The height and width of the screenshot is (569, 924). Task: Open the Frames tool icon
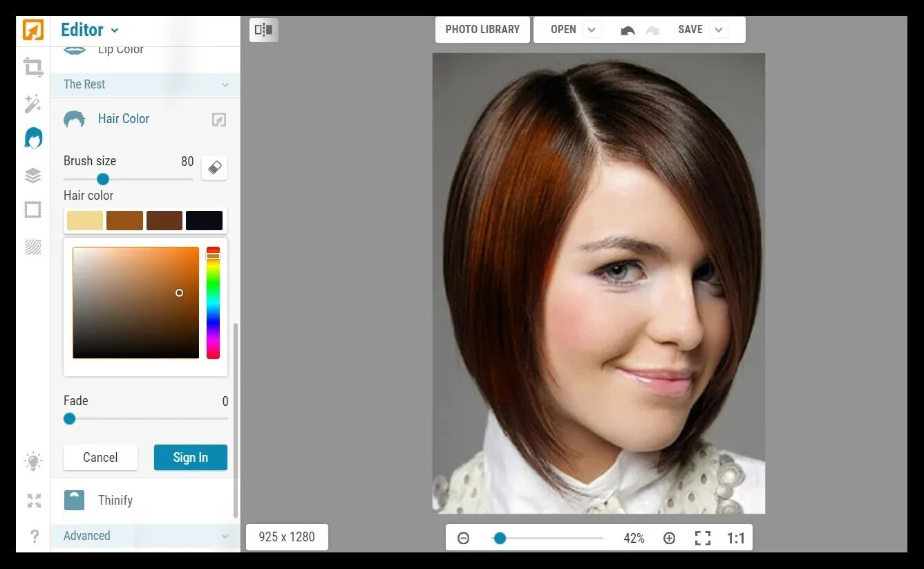(32, 209)
